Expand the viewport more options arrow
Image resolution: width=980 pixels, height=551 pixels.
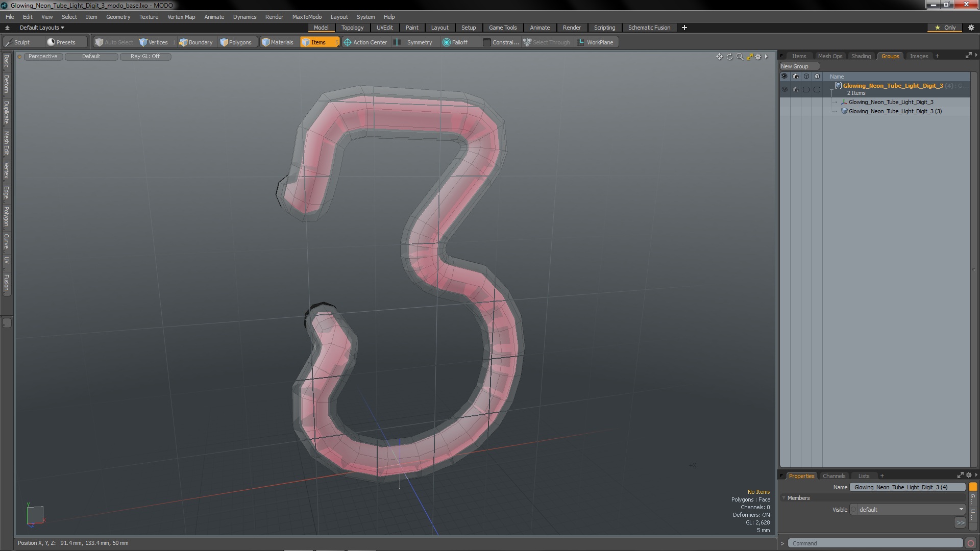767,57
